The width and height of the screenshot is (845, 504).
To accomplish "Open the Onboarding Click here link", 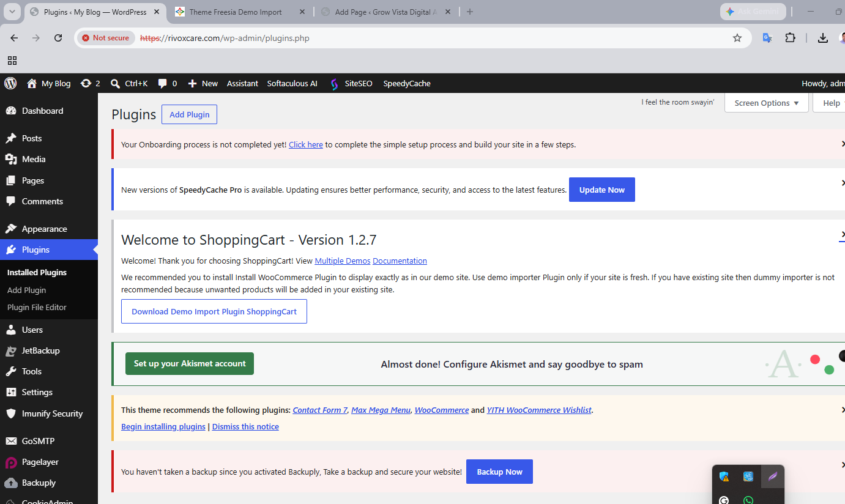I will (306, 145).
